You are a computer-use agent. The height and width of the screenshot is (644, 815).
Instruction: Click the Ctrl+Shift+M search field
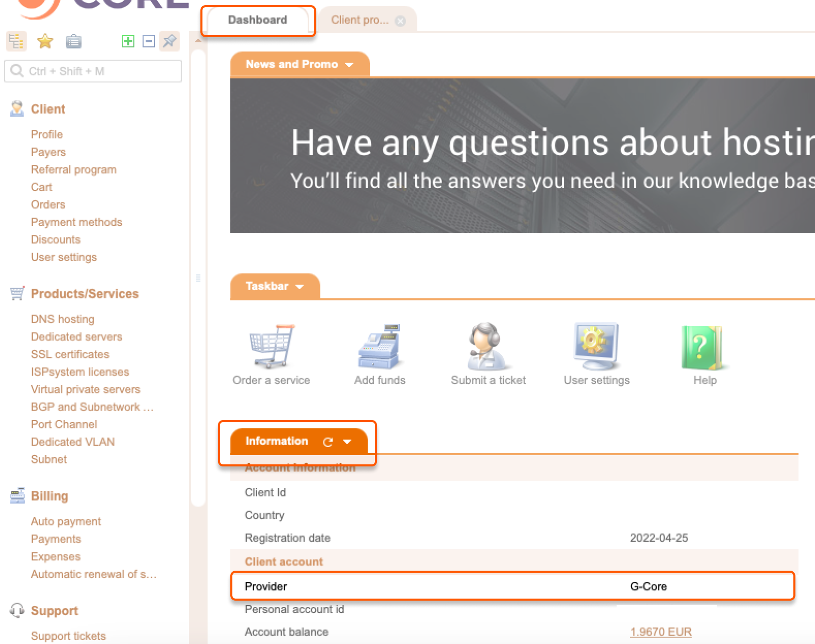pos(93,71)
